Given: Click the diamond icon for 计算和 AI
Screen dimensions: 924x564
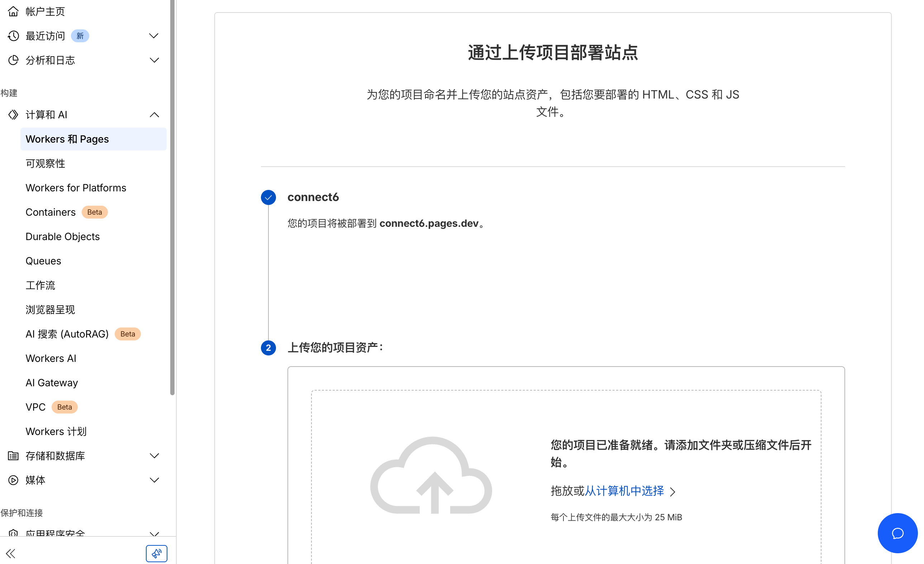Looking at the screenshot, I should click(x=13, y=115).
